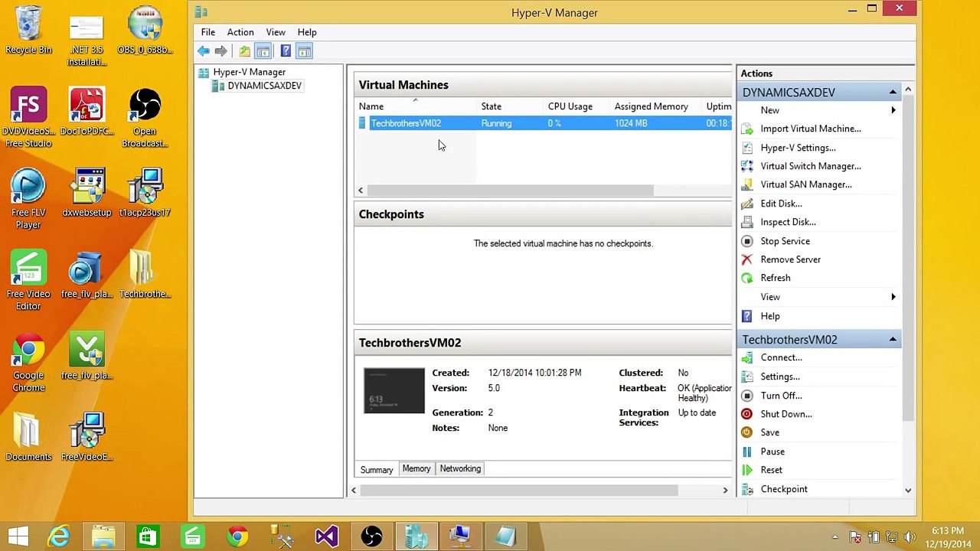Open the Action menu
This screenshot has width=980, height=551.
point(240,32)
